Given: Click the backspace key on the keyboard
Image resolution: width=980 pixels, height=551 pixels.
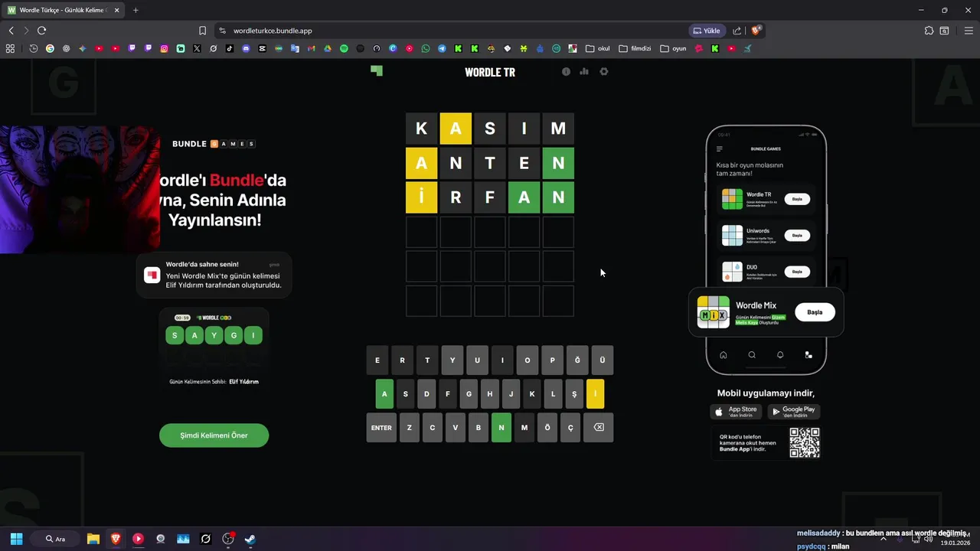Looking at the screenshot, I should 599,428.
